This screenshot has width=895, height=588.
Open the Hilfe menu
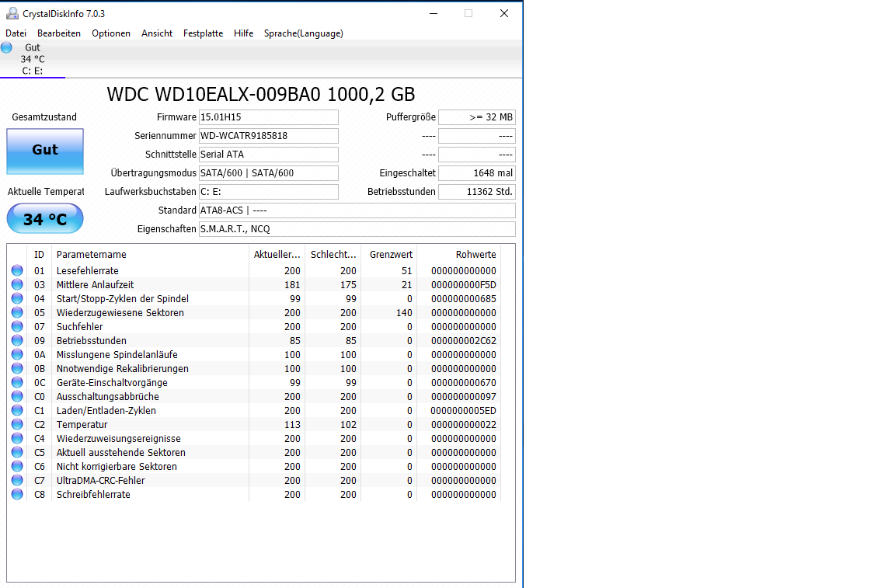click(244, 33)
